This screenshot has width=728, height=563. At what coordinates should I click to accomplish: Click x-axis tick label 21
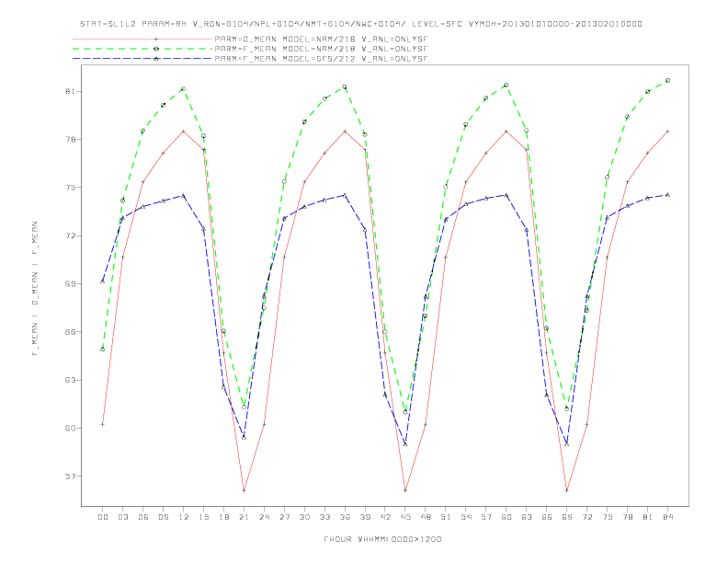pos(244,517)
